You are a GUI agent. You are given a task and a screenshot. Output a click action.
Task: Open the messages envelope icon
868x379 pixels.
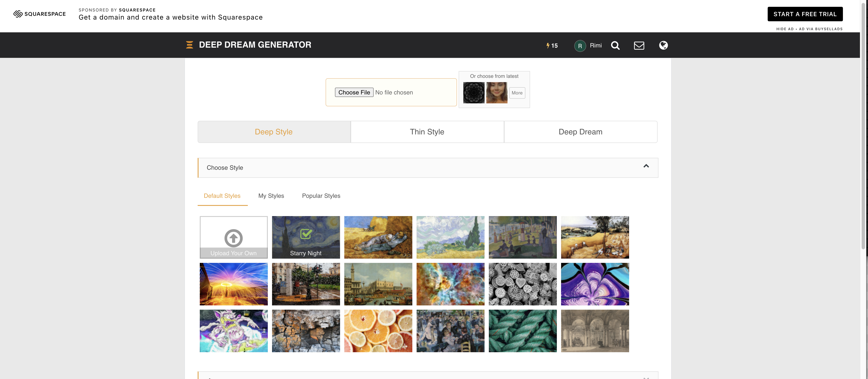pos(639,46)
